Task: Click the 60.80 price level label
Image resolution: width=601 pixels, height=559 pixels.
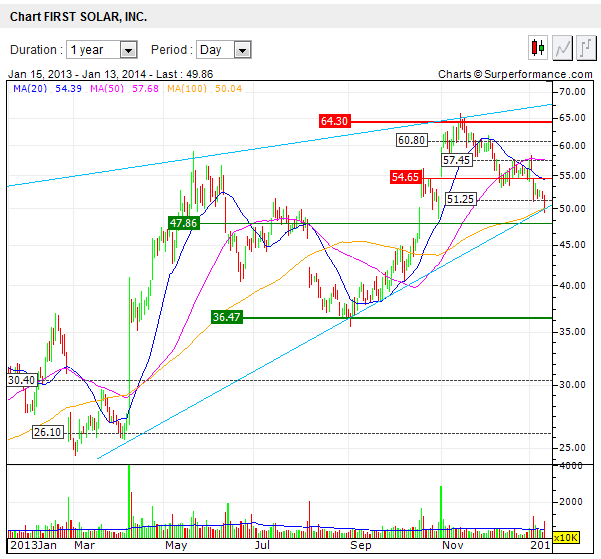Action: 412,140
